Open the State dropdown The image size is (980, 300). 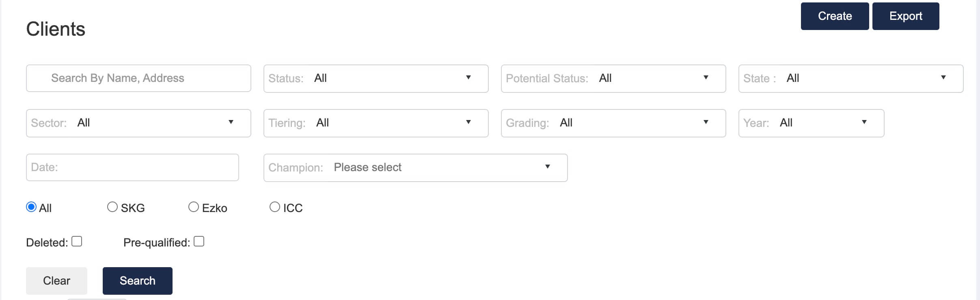[851, 79]
